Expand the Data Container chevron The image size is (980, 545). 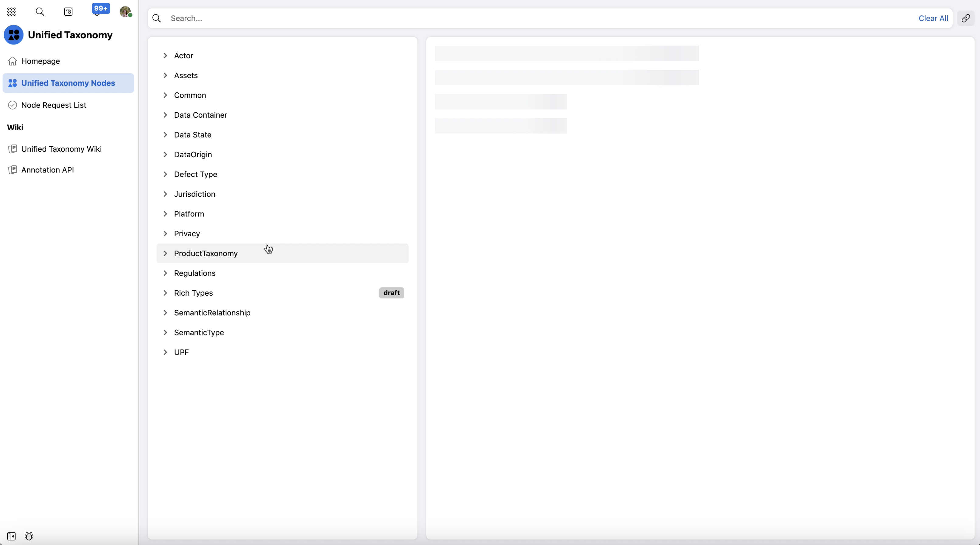click(165, 115)
